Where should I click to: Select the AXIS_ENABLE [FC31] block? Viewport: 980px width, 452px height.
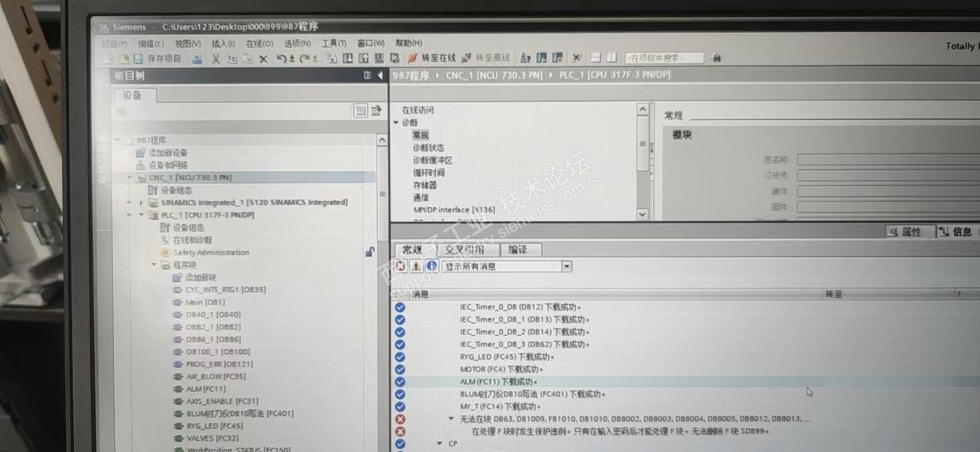(x=222, y=401)
